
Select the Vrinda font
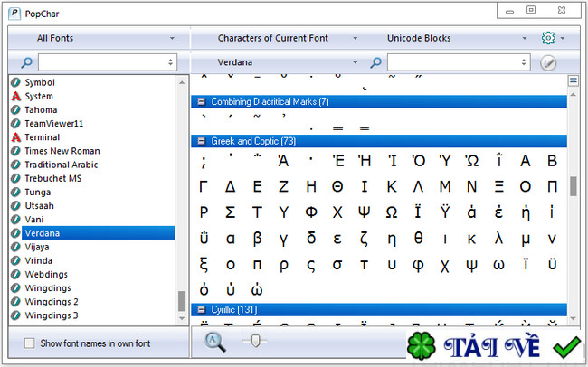[x=38, y=260]
